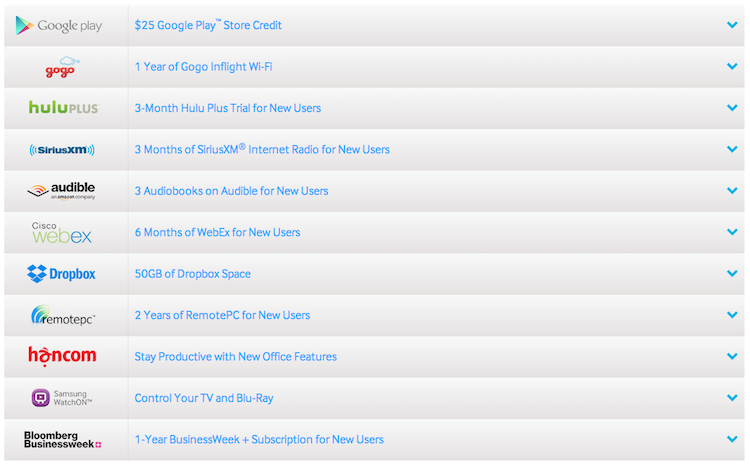Select Control Your TV and Blu-Ray
Screen dimensions: 750x466
point(204,398)
